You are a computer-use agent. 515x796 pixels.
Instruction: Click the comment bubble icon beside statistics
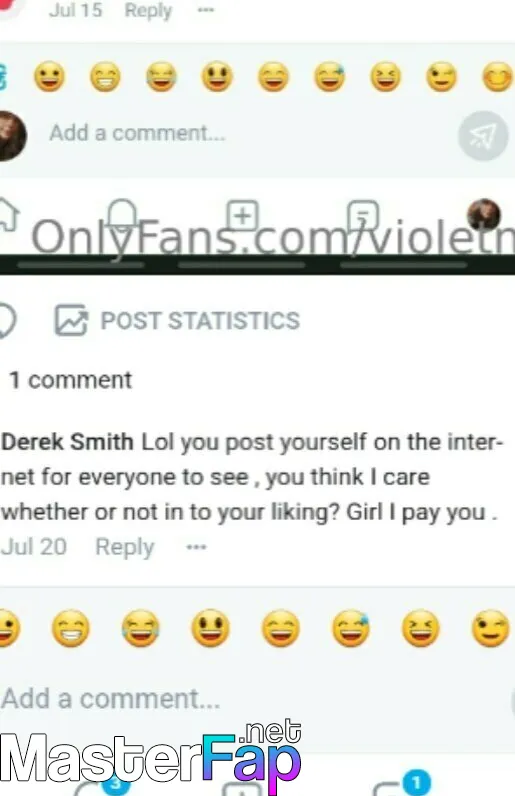[x=7, y=320]
